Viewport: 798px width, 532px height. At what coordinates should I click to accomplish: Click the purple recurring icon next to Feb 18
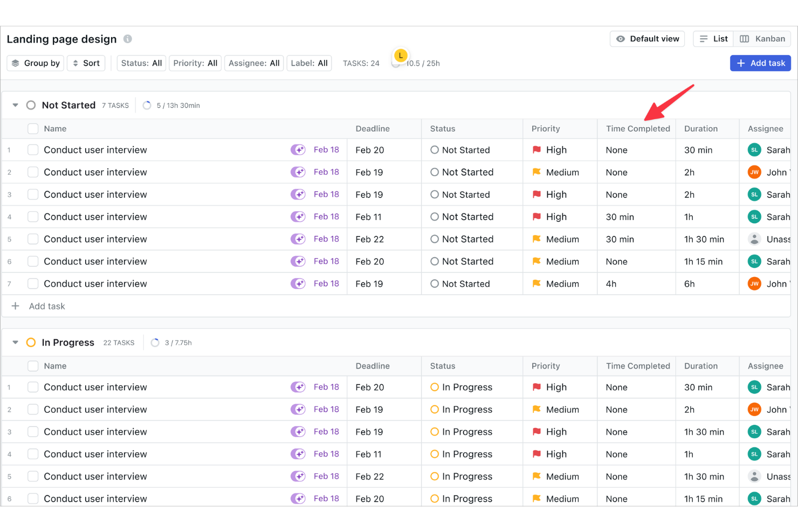[x=298, y=150]
